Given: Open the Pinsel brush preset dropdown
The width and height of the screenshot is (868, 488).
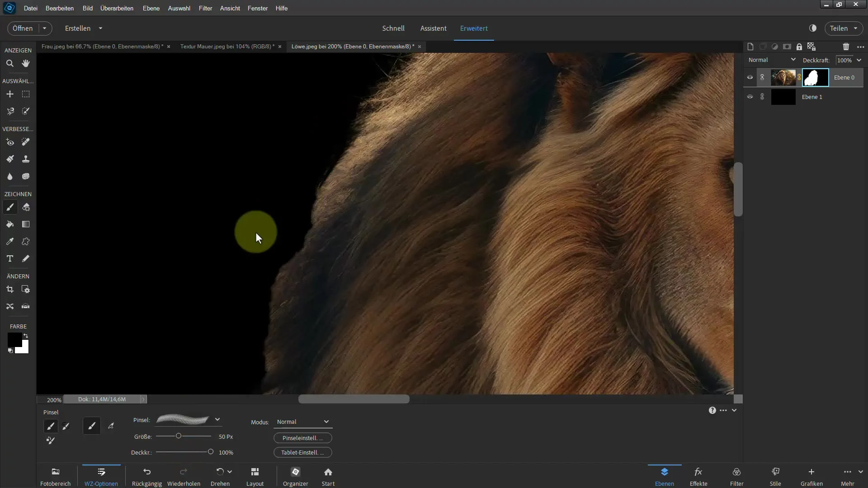Looking at the screenshot, I should [x=217, y=420].
